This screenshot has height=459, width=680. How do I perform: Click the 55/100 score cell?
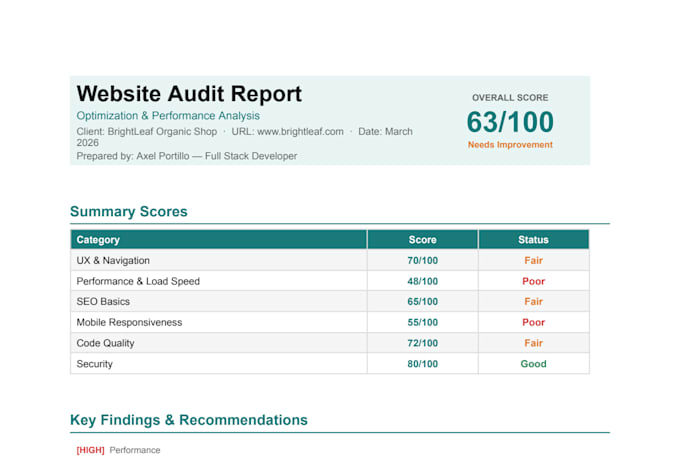422,322
